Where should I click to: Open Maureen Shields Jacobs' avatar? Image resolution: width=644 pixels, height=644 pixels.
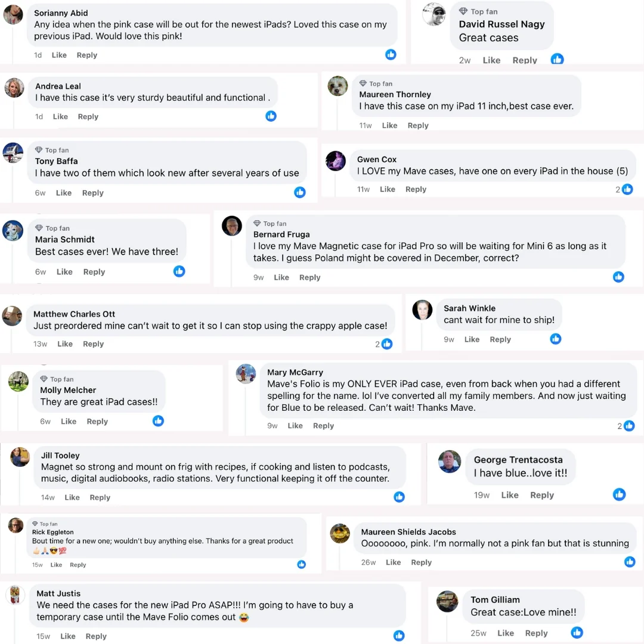pyautogui.click(x=340, y=533)
